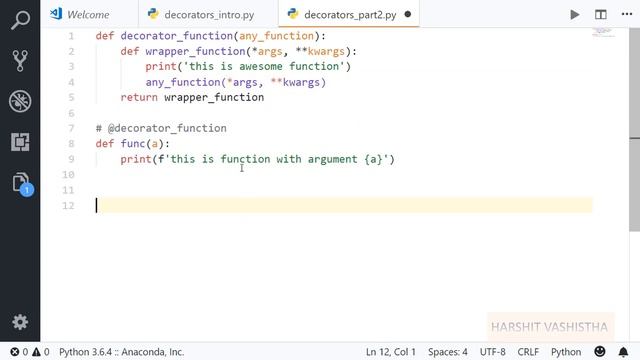Open feedback smiley in status bar

(600, 351)
